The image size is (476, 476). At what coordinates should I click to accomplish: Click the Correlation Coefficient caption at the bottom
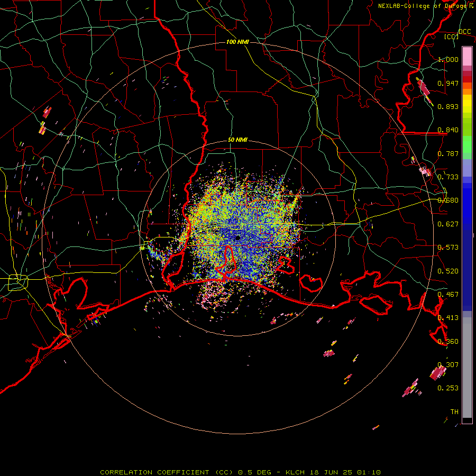click(x=241, y=472)
